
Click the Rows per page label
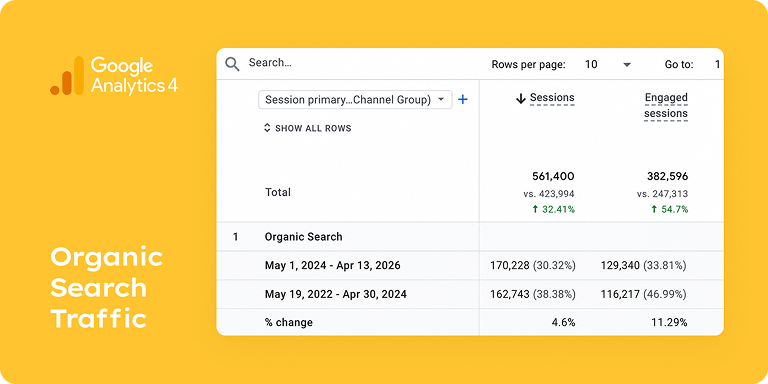[x=528, y=65]
